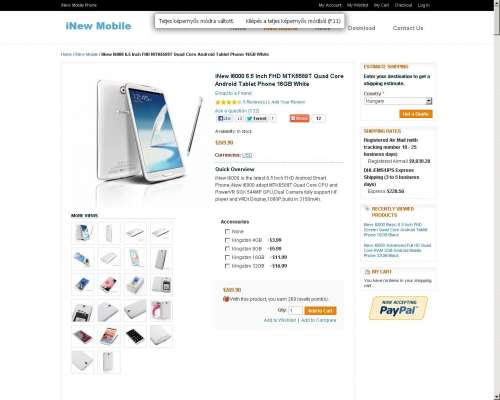This screenshot has width=500, height=400.
Task: Click the My Cart icon in sidebar
Action: [x=367, y=272]
